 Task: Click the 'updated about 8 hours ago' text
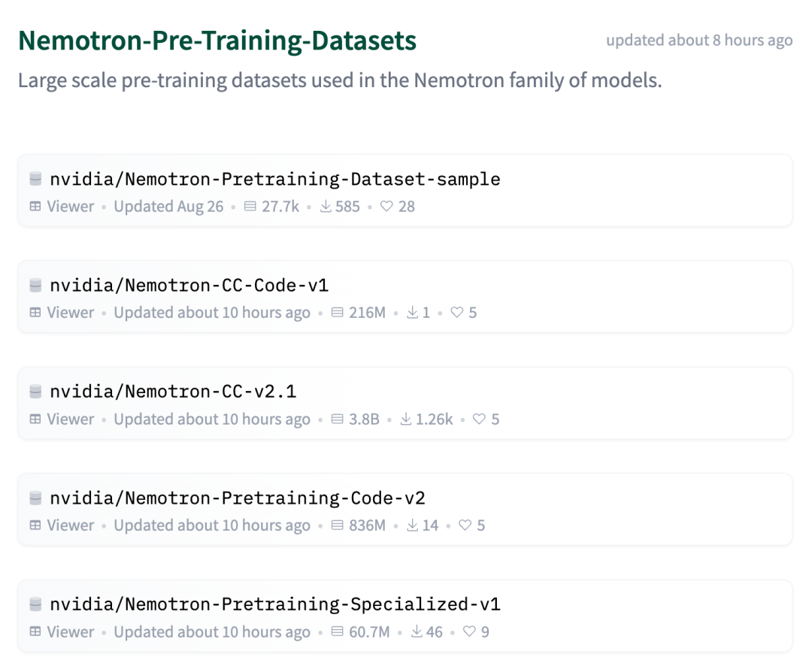(699, 41)
